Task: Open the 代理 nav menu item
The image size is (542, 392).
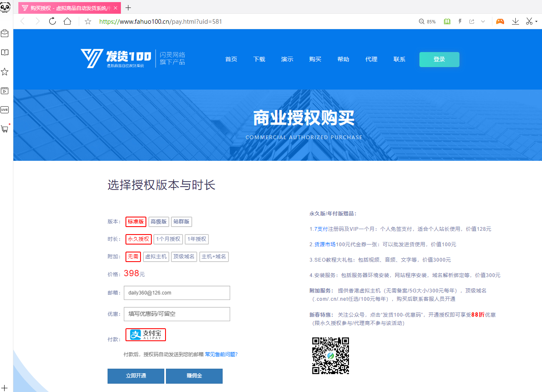Action: (371, 59)
